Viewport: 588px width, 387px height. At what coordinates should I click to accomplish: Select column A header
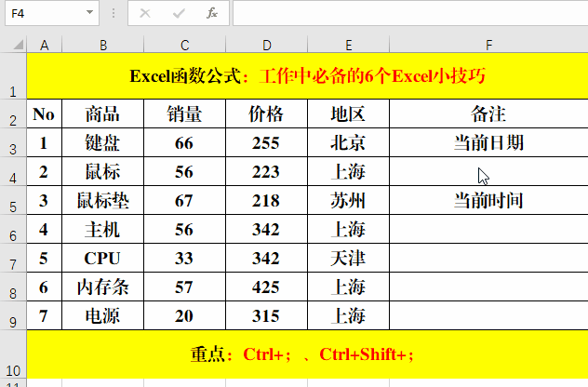point(45,45)
